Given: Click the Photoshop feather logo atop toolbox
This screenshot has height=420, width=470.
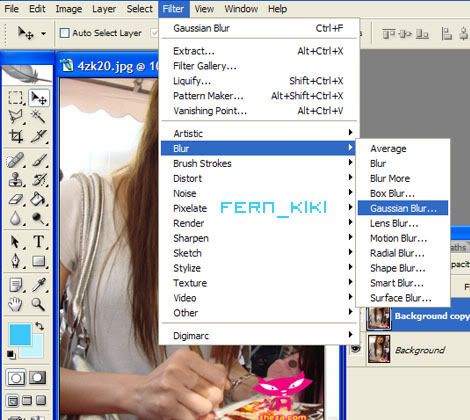Looking at the screenshot, I should [x=27, y=74].
